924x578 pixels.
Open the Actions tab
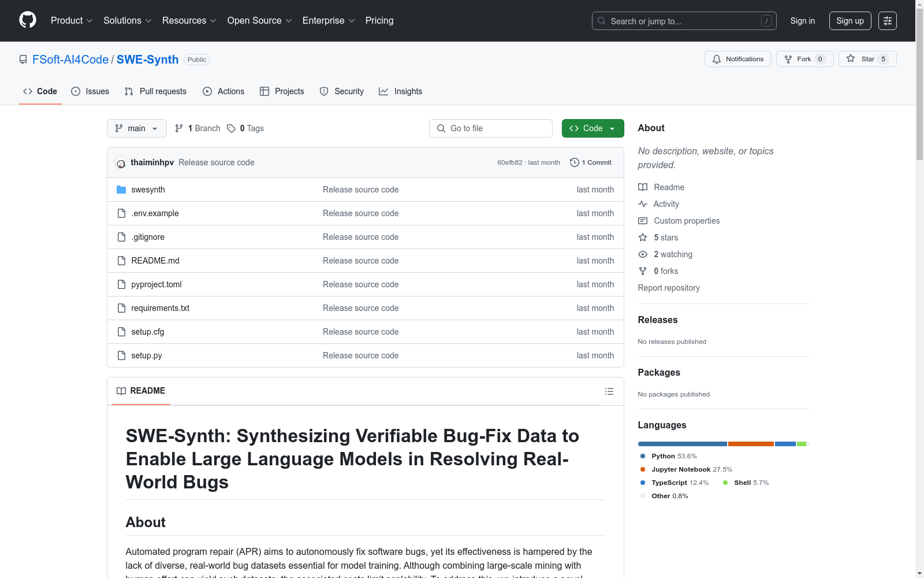pos(223,91)
